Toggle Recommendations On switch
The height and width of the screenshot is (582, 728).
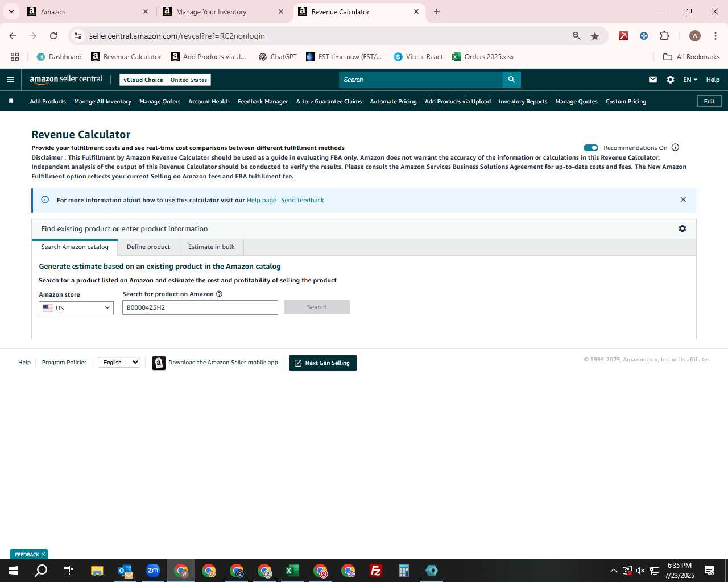[590, 148]
